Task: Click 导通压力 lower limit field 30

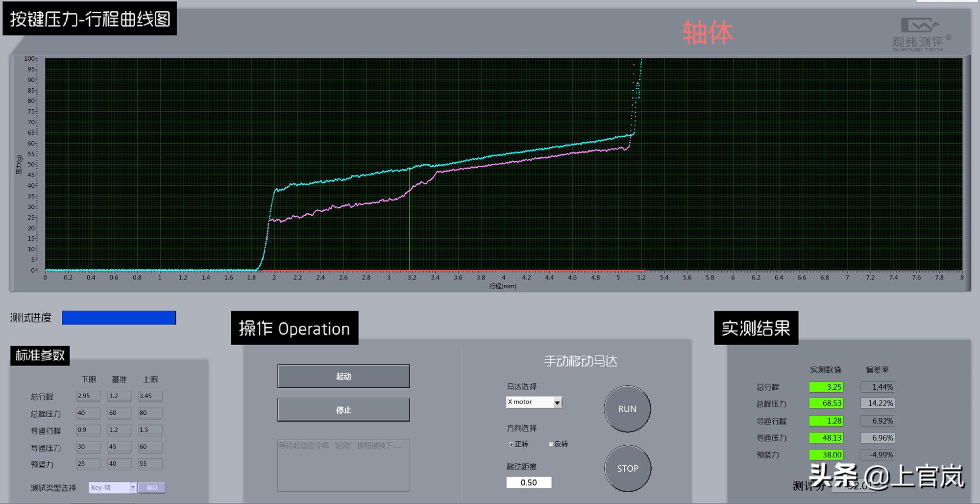Action: 88,447
